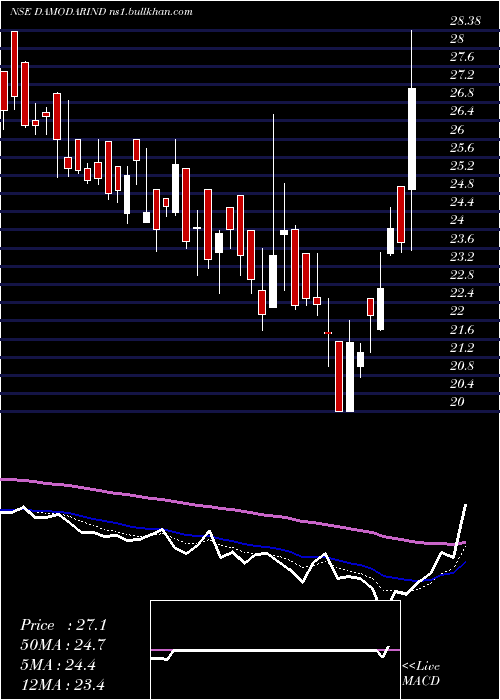Click the Price : 27.1 readout
This screenshot has height=700, width=500.
click(63, 625)
